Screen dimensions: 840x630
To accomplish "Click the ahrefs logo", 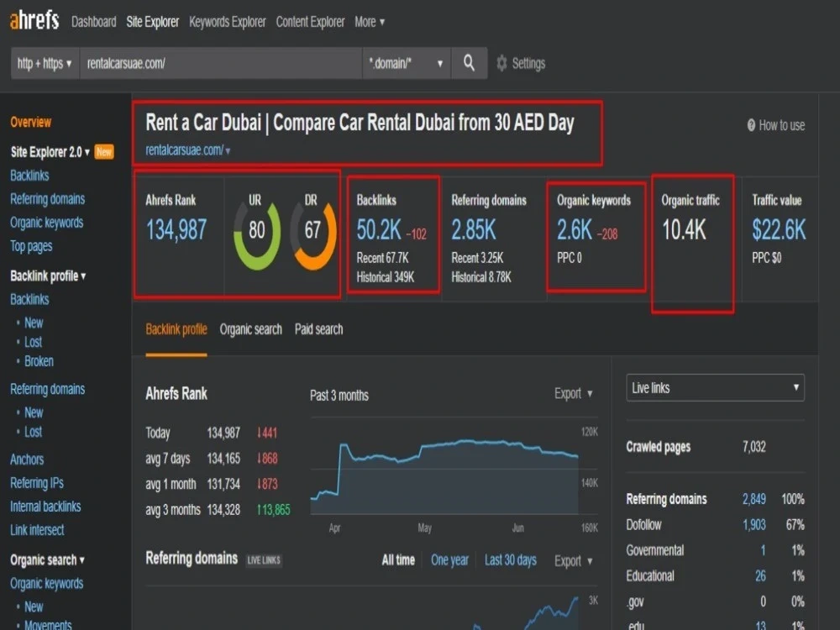I will [x=34, y=20].
